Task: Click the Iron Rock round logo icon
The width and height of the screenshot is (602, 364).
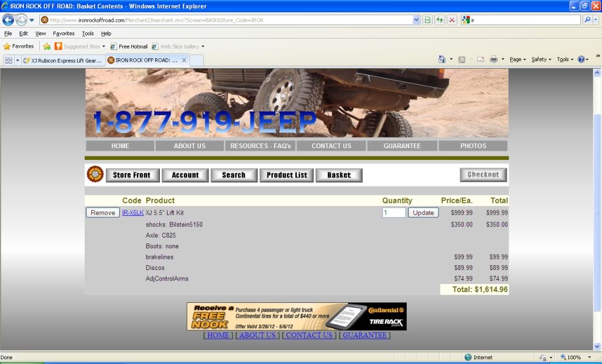Action: pyautogui.click(x=95, y=174)
